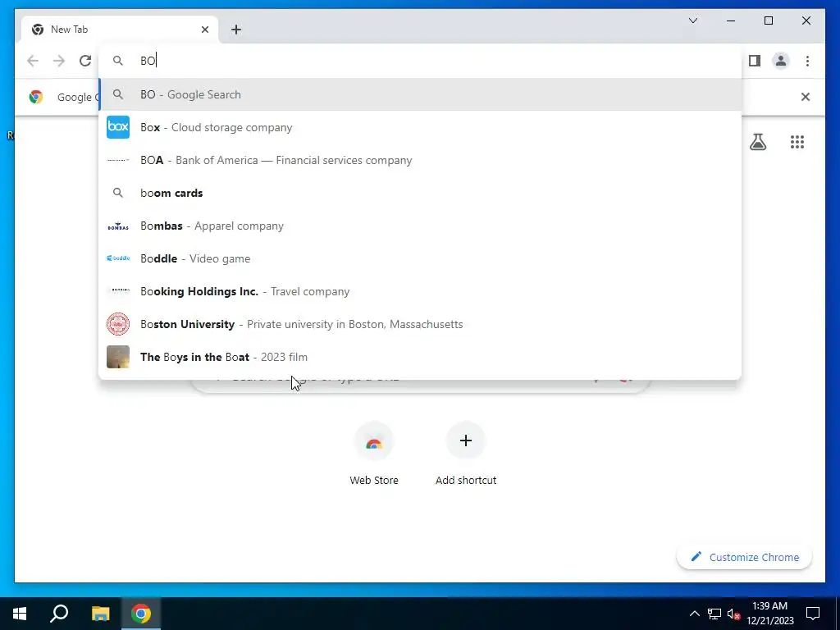This screenshot has width=840, height=630.
Task: Pick the Bombas apparel company suggestion
Action: pyautogui.click(x=420, y=226)
